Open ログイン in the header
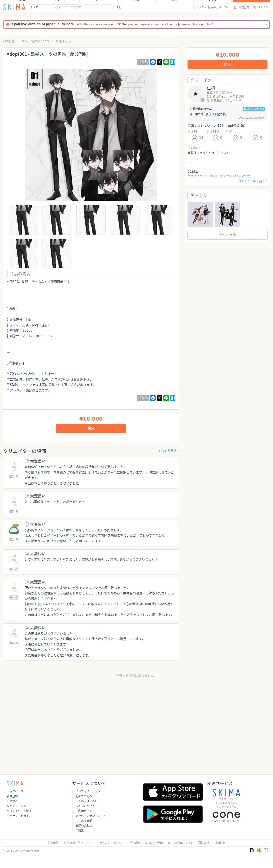Image resolution: width=273 pixels, height=868 pixels. pyautogui.click(x=261, y=7)
